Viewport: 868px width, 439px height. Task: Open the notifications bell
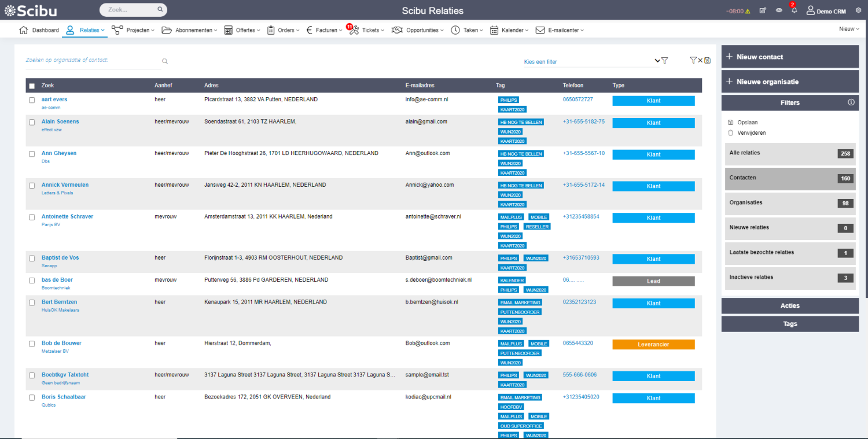(794, 10)
